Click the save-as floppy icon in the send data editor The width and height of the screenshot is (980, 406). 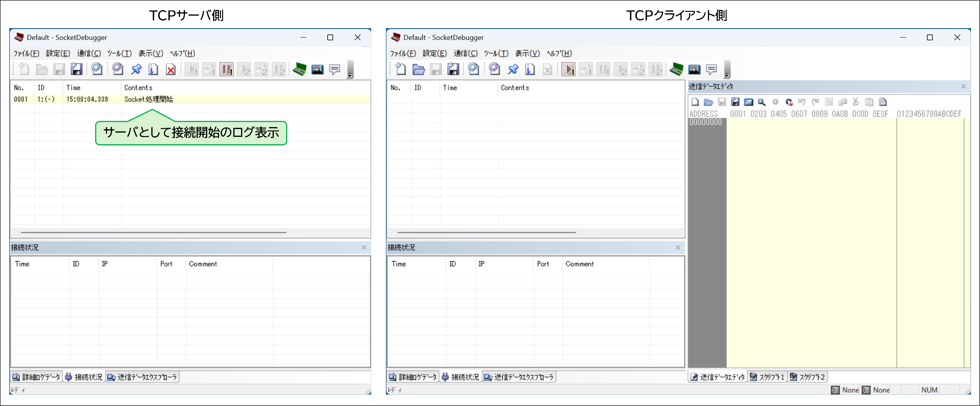click(x=735, y=102)
